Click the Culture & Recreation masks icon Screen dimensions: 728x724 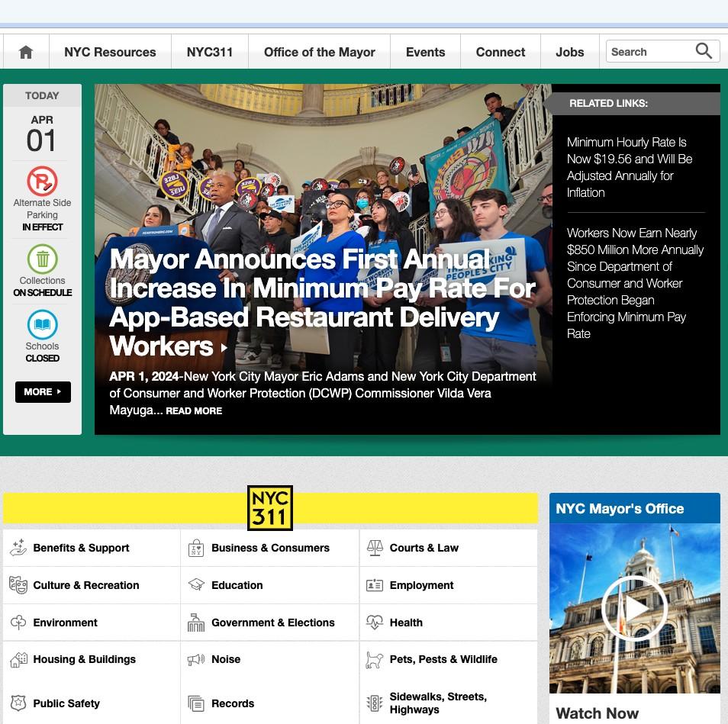[18, 584]
